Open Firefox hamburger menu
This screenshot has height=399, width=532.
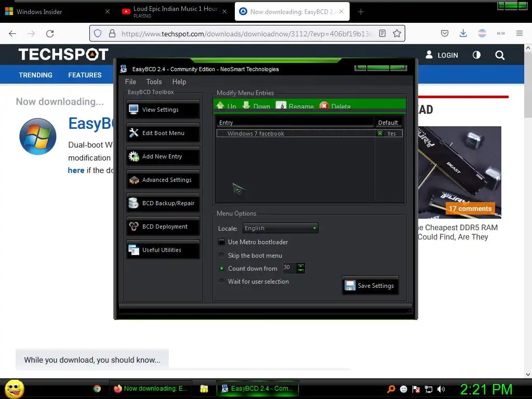coord(520,33)
